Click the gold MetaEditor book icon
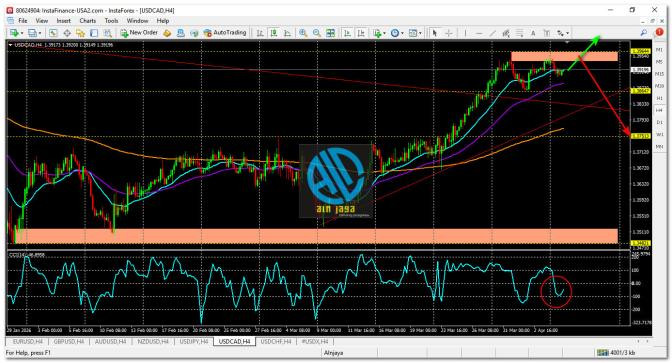The width and height of the screenshot is (672, 363). click(x=167, y=33)
